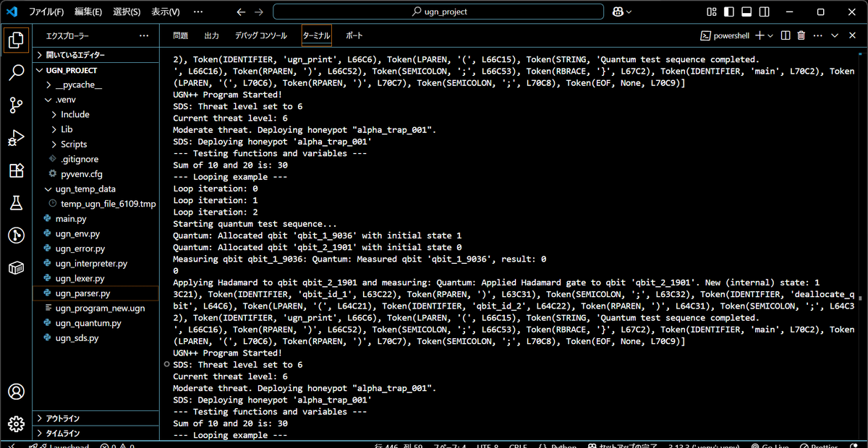Open the ファイル(F) menu
This screenshot has height=448, width=868.
tap(46, 12)
